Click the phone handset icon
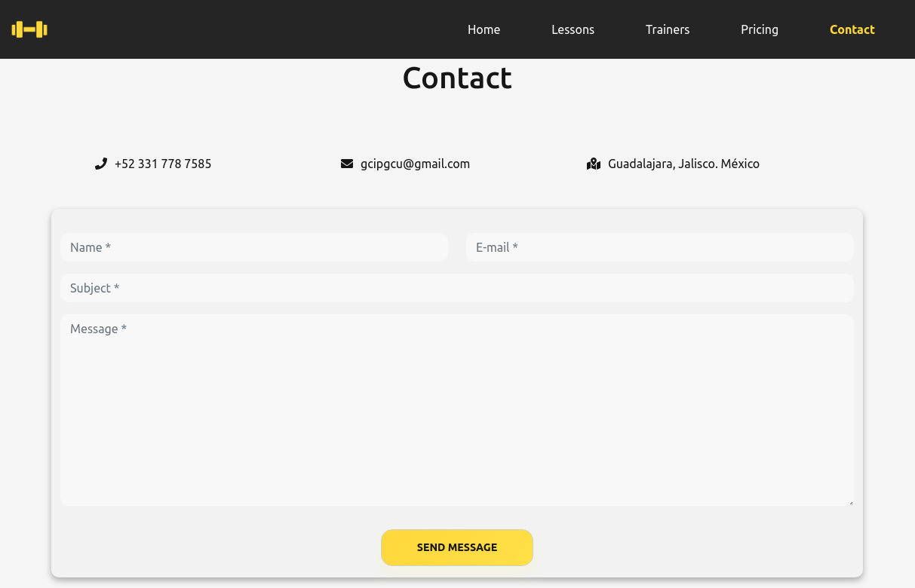Screen dimensions: 915x588 pyautogui.click(x=100, y=164)
